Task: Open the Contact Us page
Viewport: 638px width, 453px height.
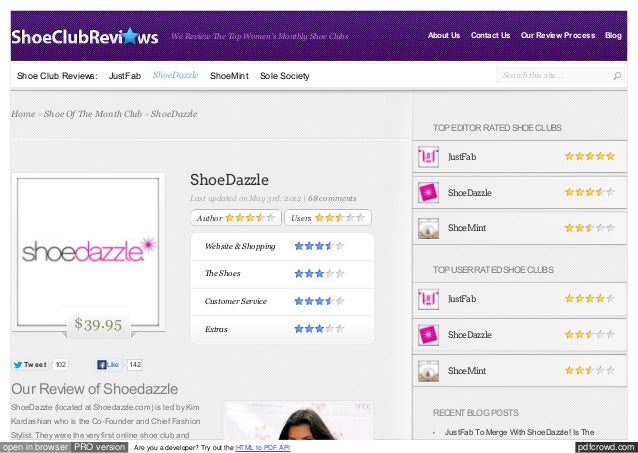Action: coord(490,35)
